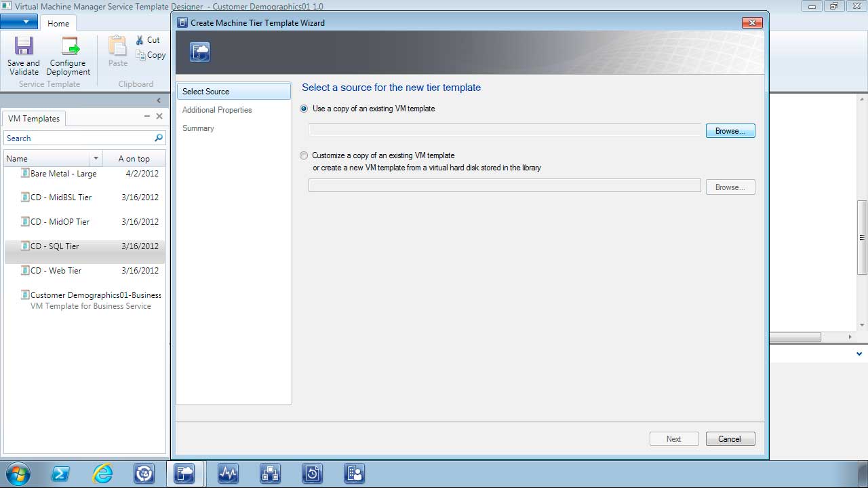Cancel the tier template wizard
Image resolution: width=868 pixels, height=488 pixels.
coord(730,439)
